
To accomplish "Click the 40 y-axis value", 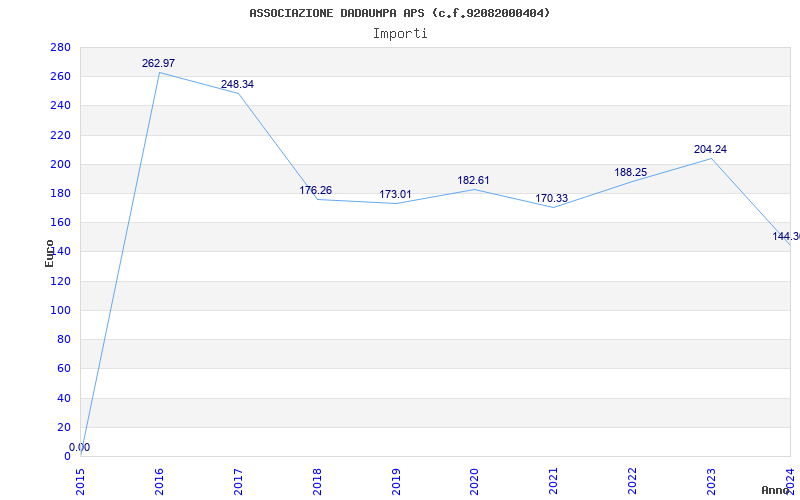I will click(x=64, y=398).
